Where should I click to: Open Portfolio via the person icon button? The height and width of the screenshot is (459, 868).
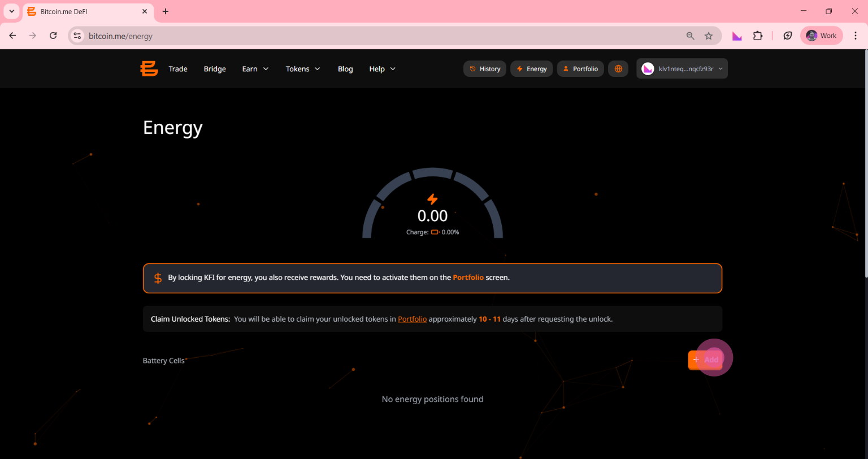[580, 69]
